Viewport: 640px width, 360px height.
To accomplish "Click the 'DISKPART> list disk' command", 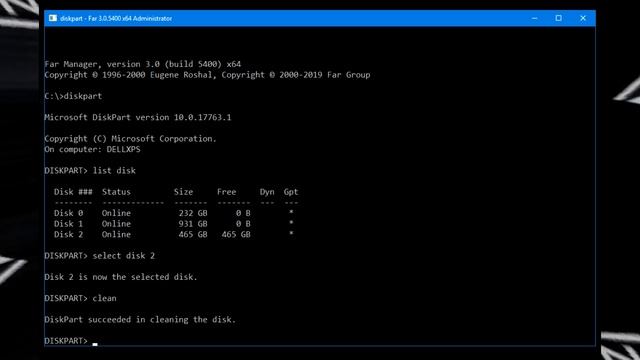I will 90,170.
